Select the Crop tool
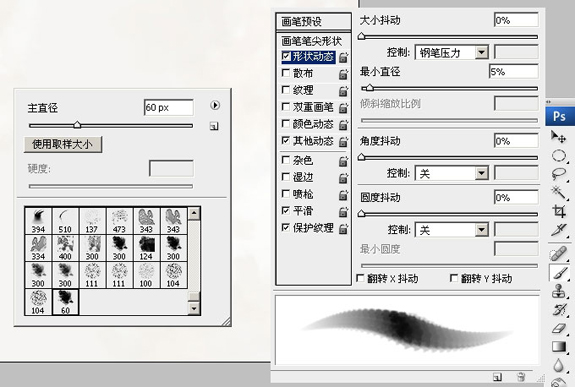Viewport: 575px width, 387px height. pyautogui.click(x=558, y=211)
